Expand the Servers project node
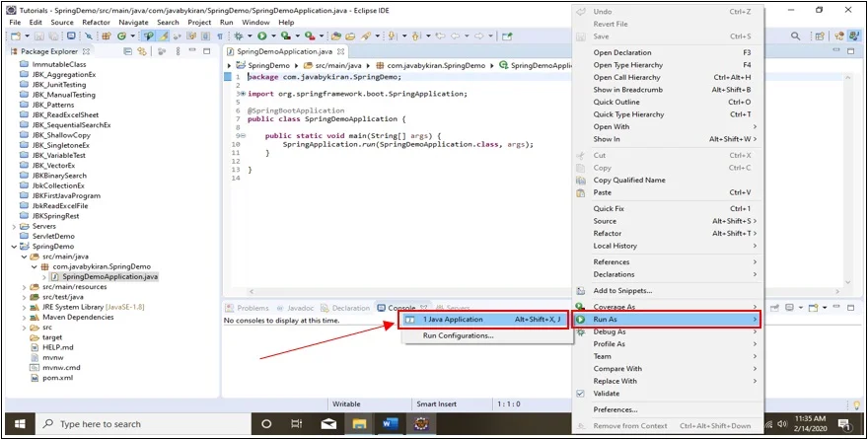The width and height of the screenshot is (868, 440). (14, 226)
